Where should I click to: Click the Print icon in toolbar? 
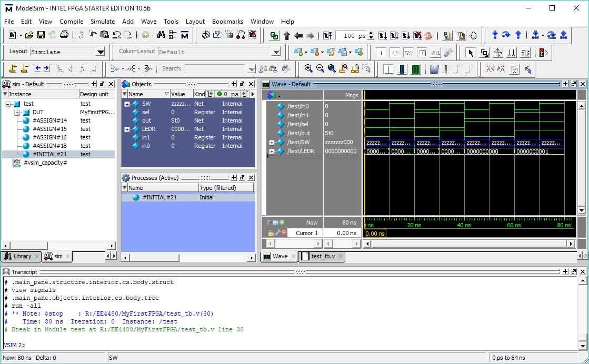[64, 35]
